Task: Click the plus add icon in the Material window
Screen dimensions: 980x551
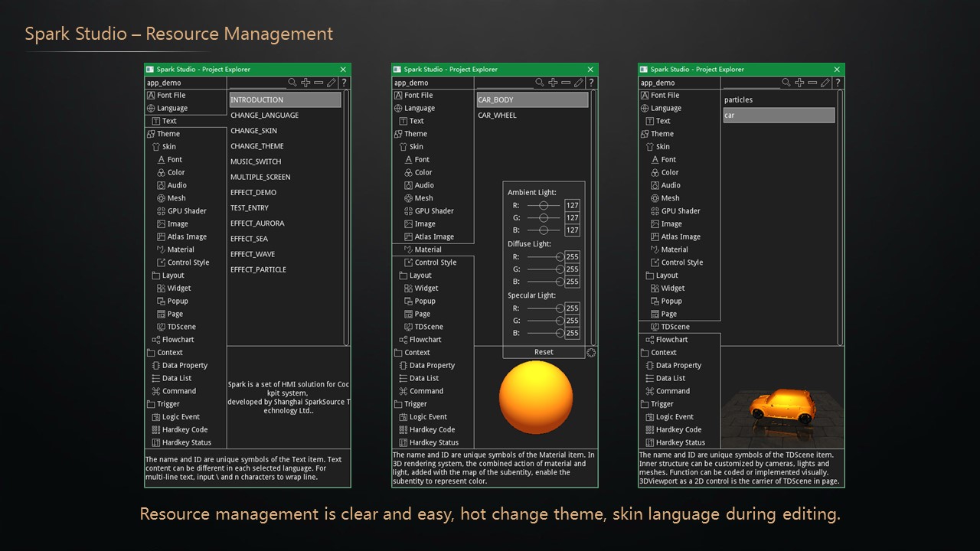Action: 553,83
